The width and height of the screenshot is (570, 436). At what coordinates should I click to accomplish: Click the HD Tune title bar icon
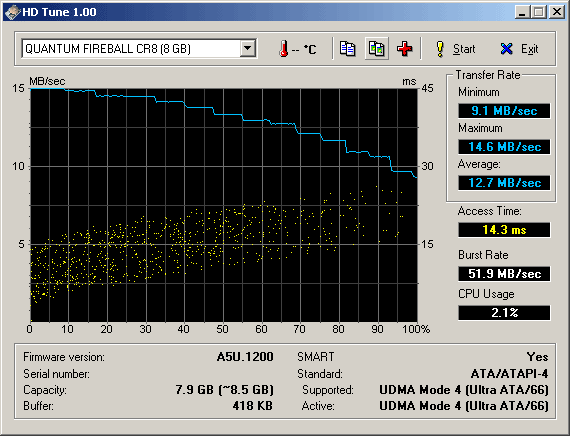[12, 12]
